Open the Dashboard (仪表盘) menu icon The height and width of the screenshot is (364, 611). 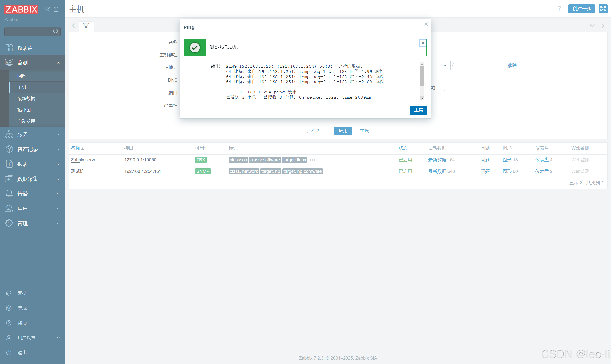click(9, 48)
